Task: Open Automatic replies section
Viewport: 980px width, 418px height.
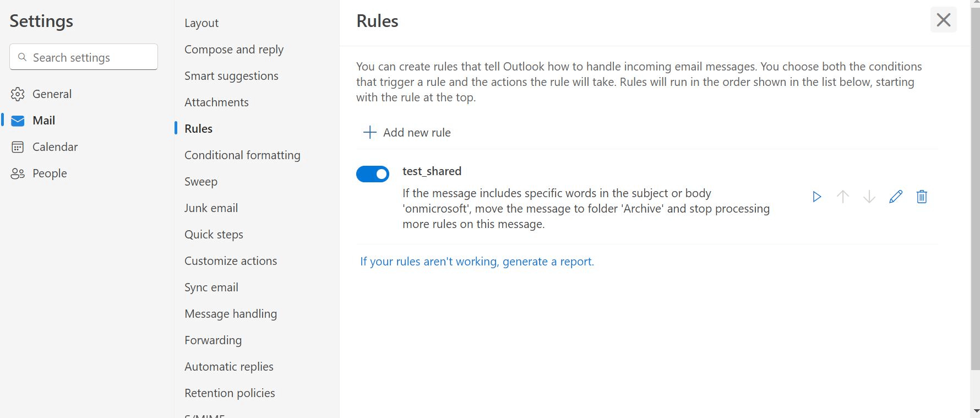Action: 228,367
